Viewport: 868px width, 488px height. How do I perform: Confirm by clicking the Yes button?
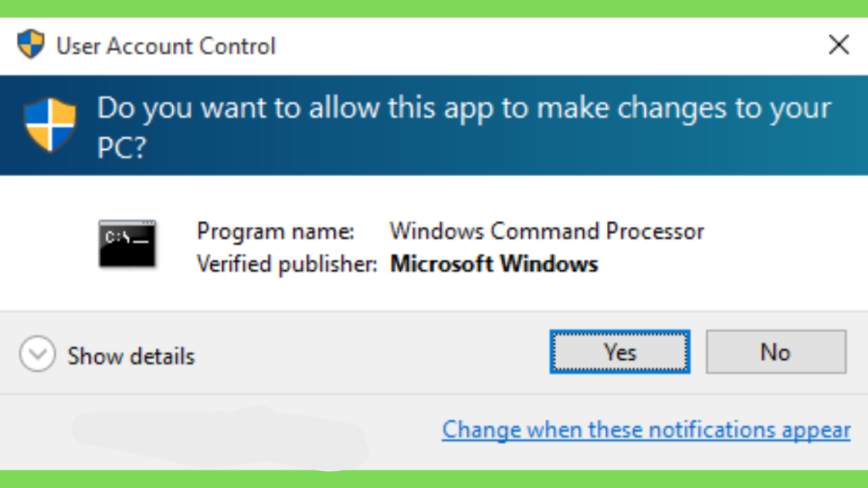620,352
